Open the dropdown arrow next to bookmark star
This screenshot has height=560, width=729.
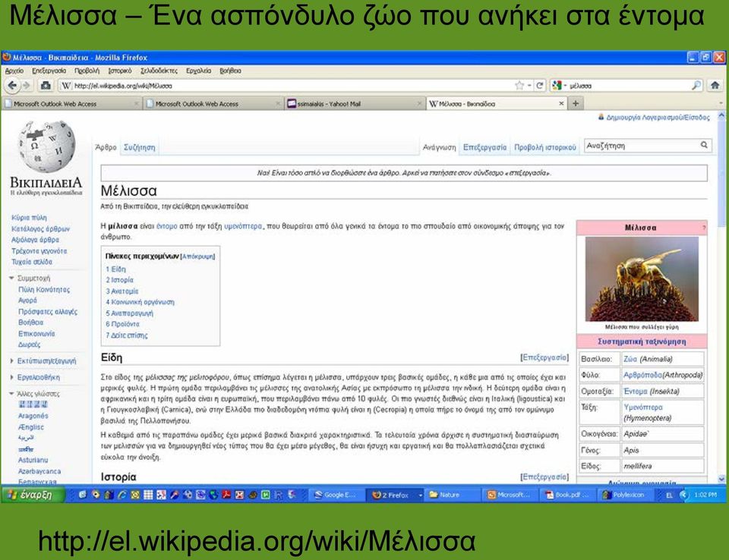click(x=529, y=86)
